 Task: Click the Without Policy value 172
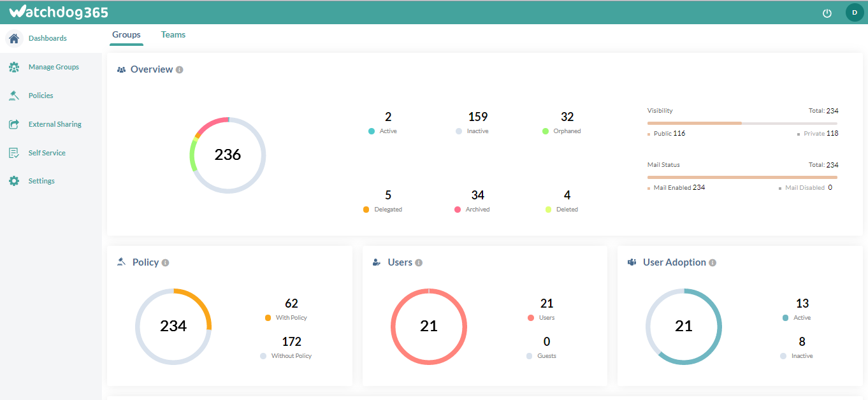click(x=292, y=342)
